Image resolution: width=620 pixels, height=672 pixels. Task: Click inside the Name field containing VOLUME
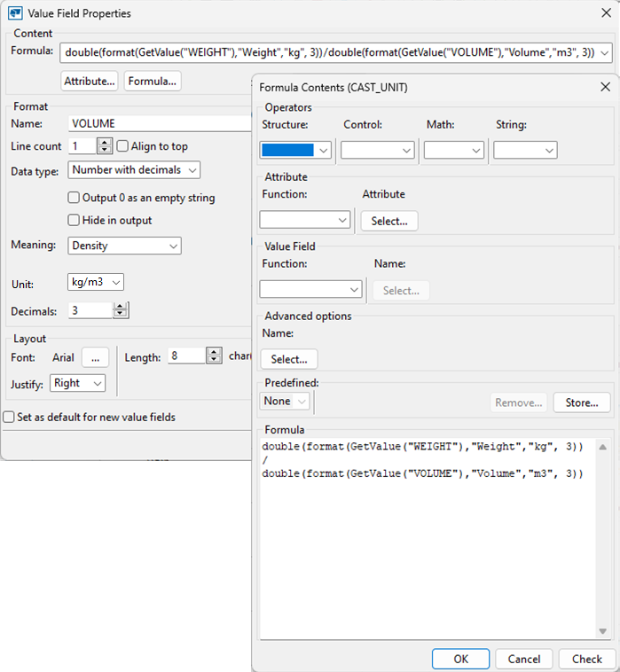coord(160,123)
